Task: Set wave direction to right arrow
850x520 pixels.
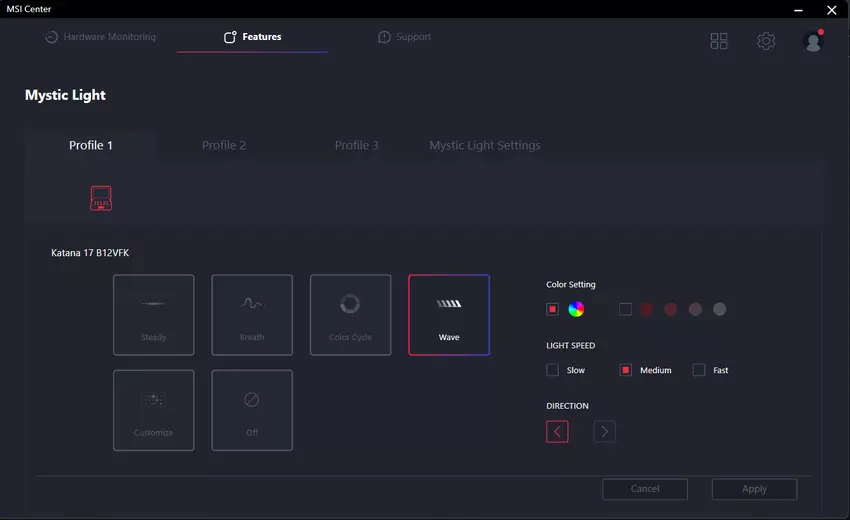Action: pyautogui.click(x=604, y=432)
